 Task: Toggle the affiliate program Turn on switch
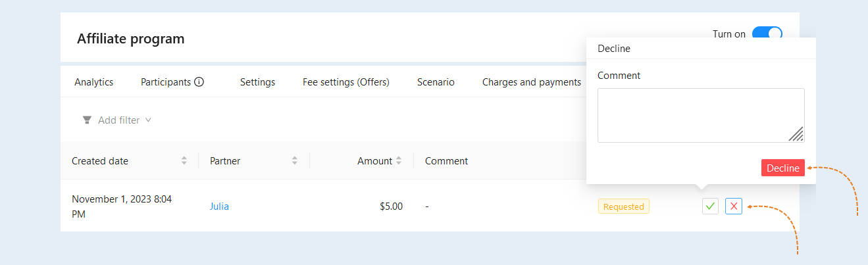767,34
